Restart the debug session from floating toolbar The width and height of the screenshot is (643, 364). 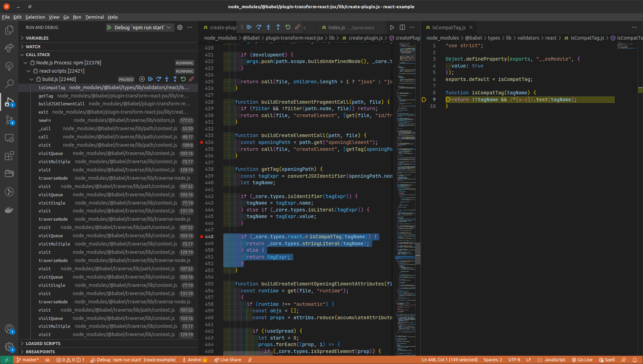[288, 27]
